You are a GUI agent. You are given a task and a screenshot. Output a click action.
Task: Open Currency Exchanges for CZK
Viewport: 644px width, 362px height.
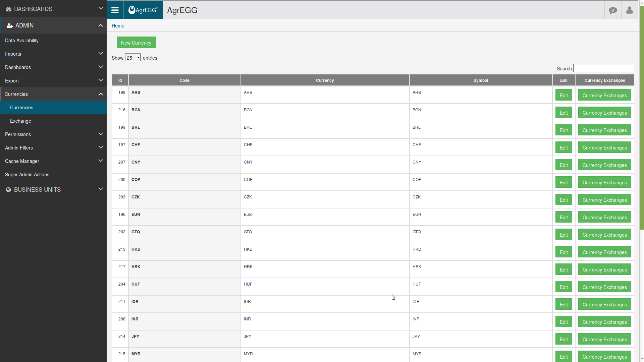pos(605,200)
